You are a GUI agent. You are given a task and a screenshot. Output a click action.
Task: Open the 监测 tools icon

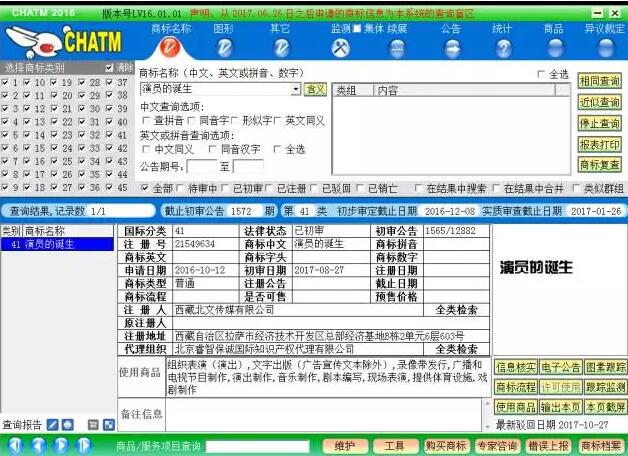click(340, 48)
